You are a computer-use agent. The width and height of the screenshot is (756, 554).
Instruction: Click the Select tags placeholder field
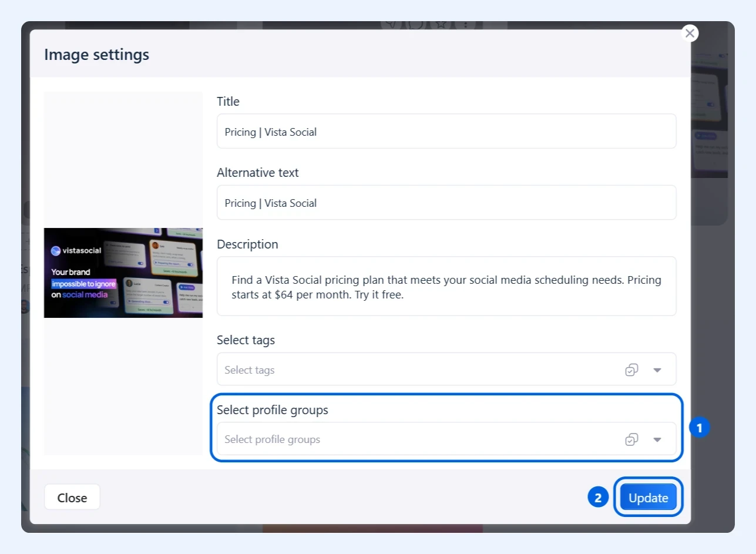(x=446, y=370)
